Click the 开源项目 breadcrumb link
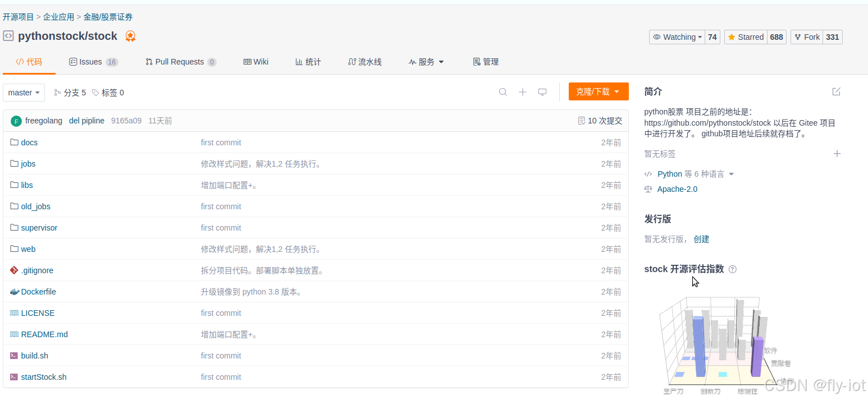 click(x=19, y=17)
